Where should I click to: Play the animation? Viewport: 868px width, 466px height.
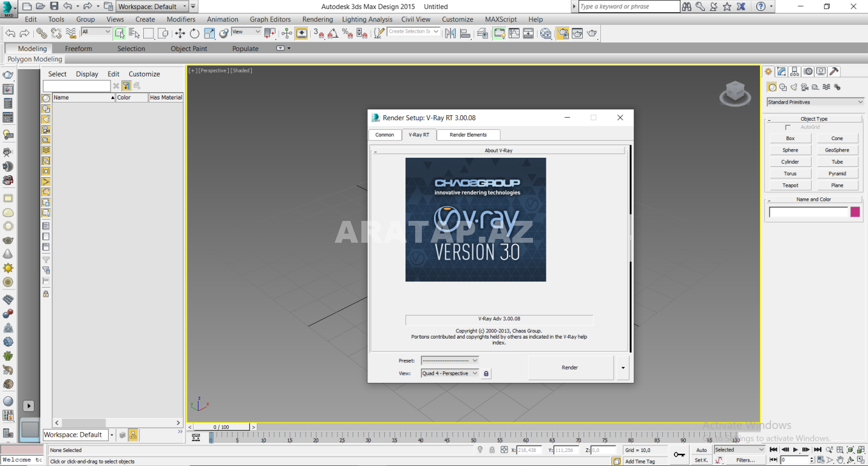click(795, 450)
